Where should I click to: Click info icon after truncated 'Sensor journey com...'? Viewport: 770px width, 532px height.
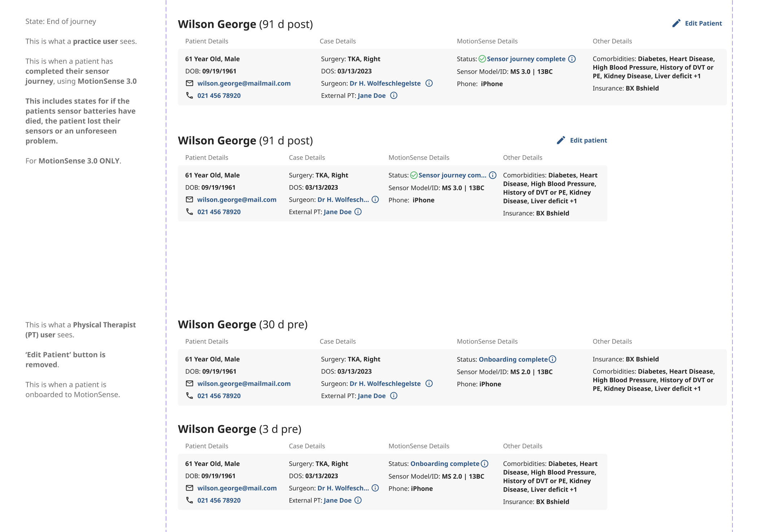point(493,175)
